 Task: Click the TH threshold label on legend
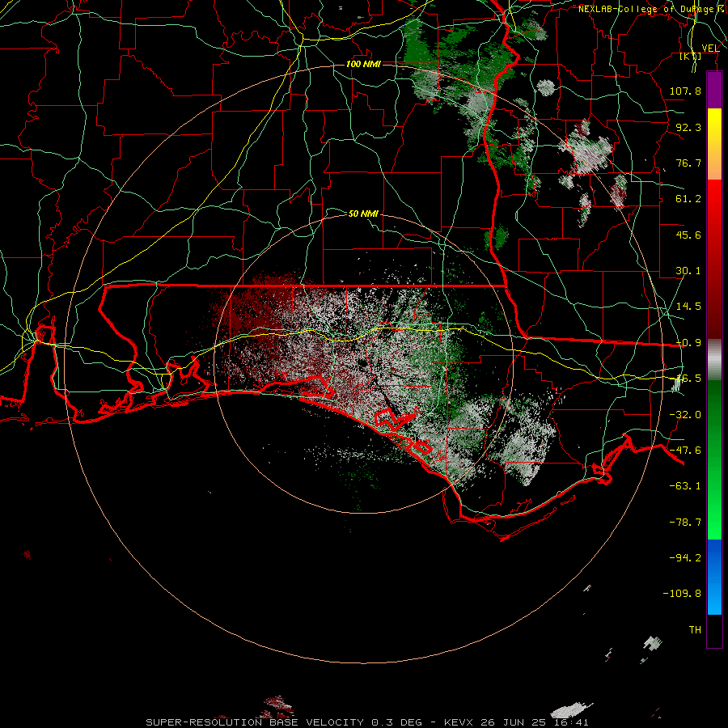point(695,630)
